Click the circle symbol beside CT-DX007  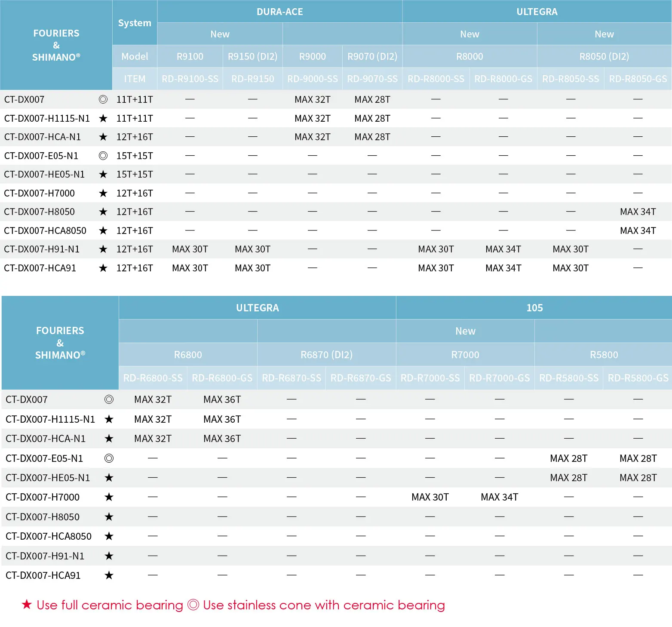[x=103, y=99]
